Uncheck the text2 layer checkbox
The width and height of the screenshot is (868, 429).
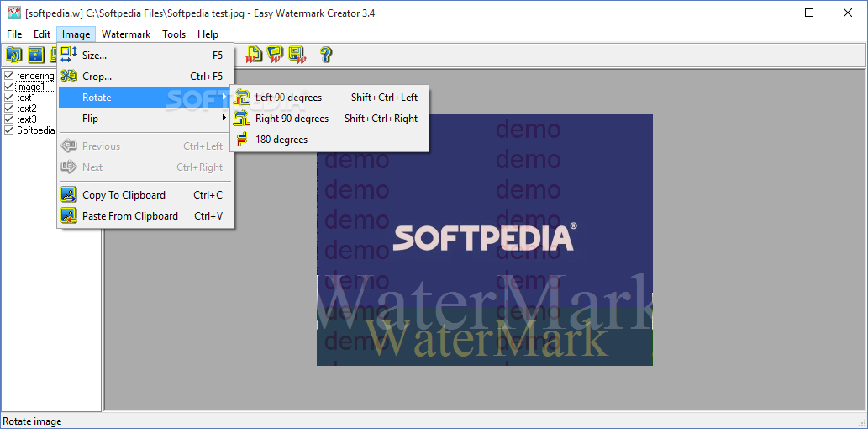tap(9, 109)
